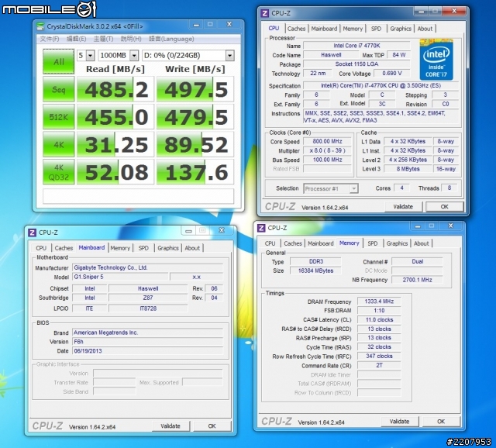Viewport: 496px width, 448px height.
Task: Minimize the CPU-Z Memory window
Action: point(418,226)
